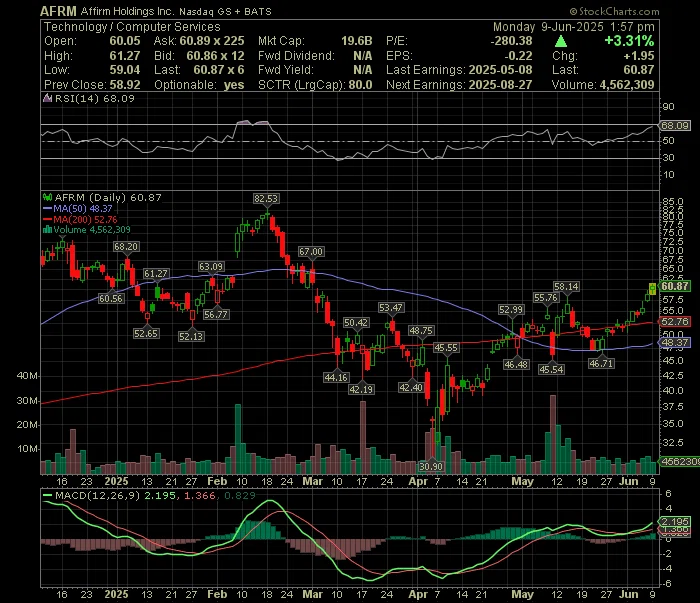Click the Next Earnings date 2025-08-27
Viewport: 700px width, 603px height.
500,85
